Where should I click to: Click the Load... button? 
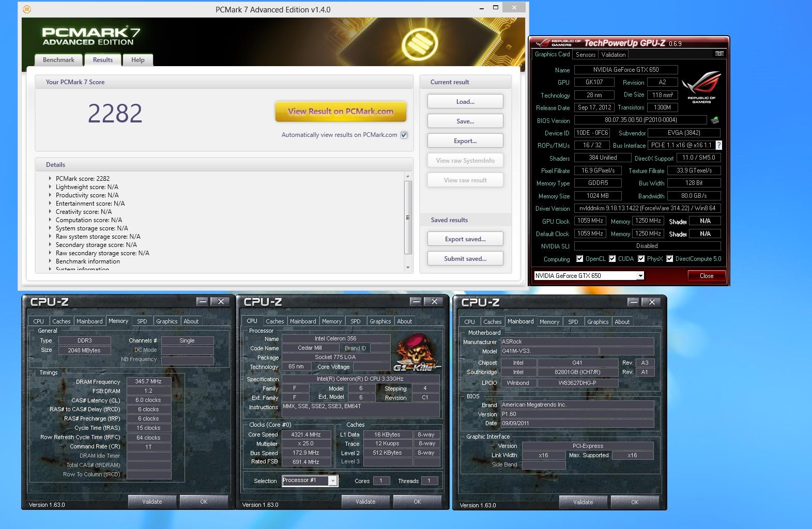click(x=465, y=102)
